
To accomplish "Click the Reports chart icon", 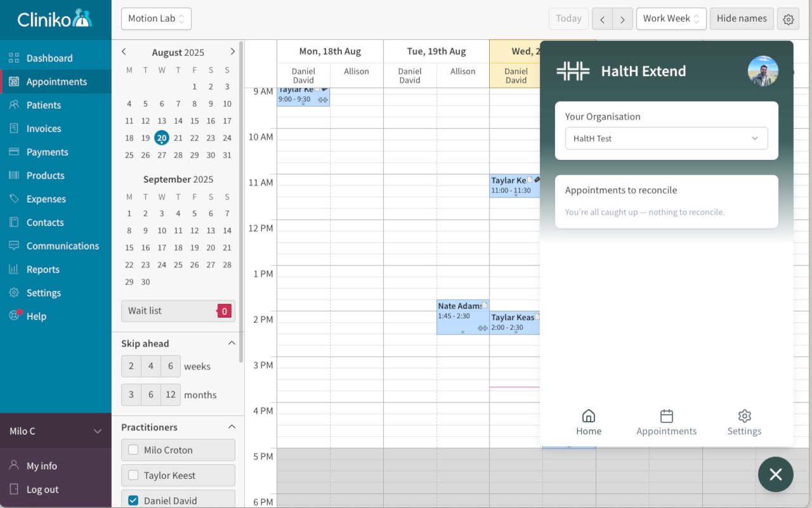I will pos(14,269).
